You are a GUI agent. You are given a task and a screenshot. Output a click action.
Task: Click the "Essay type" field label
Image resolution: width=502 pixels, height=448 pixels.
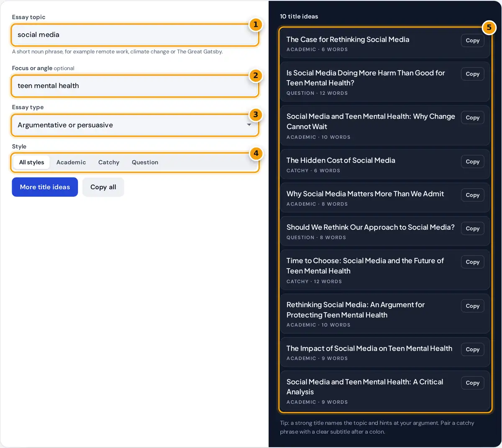tap(28, 107)
